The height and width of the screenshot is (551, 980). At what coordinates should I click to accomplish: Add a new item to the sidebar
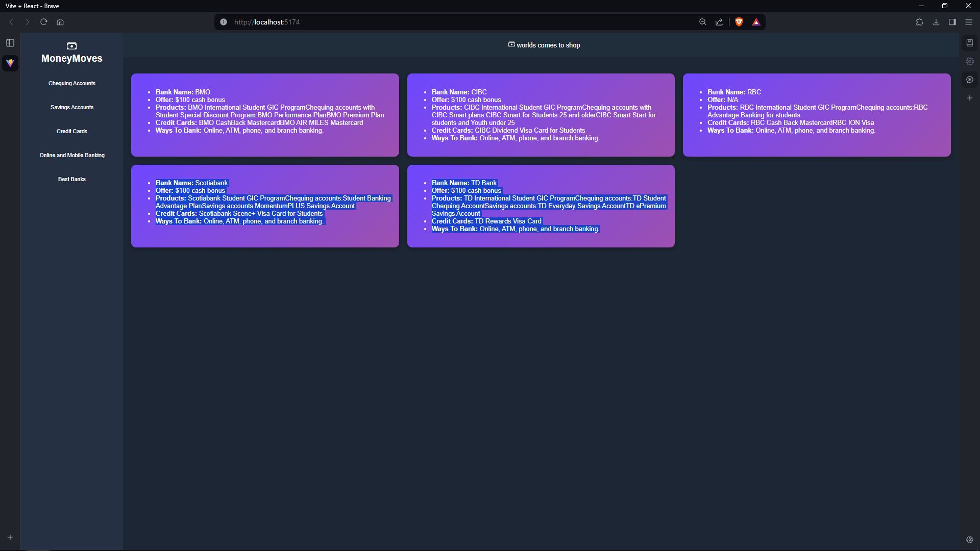click(969, 98)
